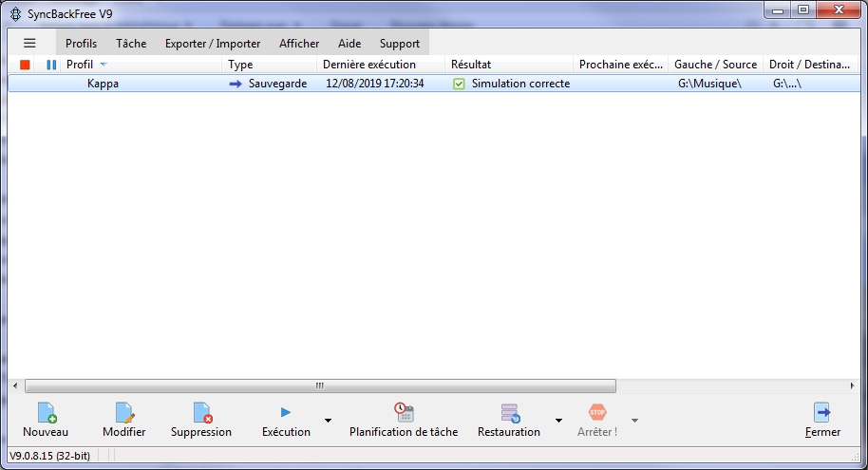The image size is (868, 470).
Task: Open dropdown arrow next to Restauration
Action: (x=558, y=421)
